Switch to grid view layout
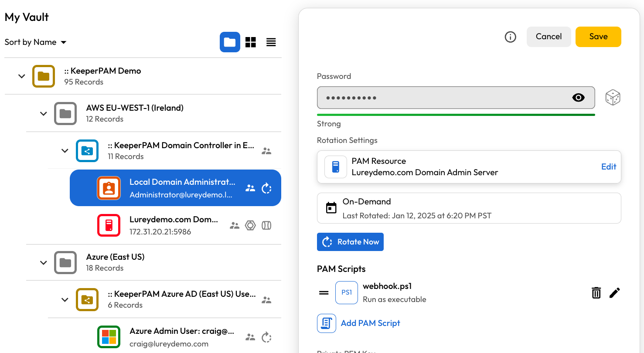644x353 pixels. [251, 42]
